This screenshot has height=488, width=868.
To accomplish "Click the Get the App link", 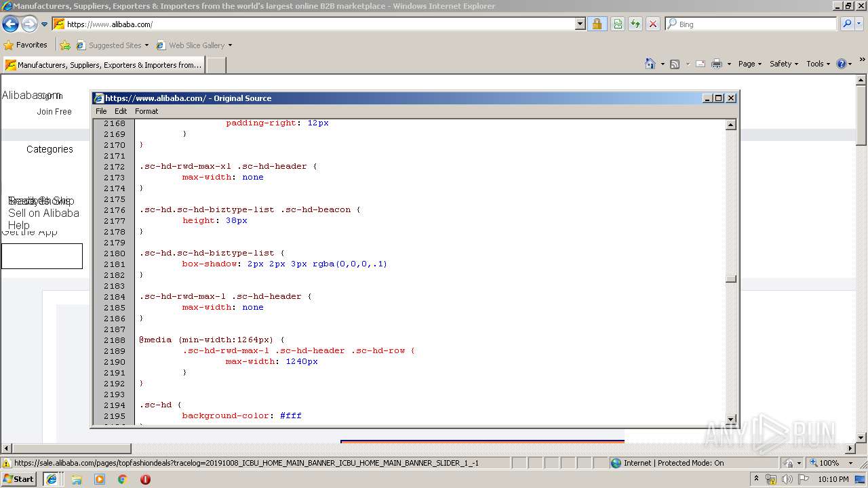I will (30, 232).
